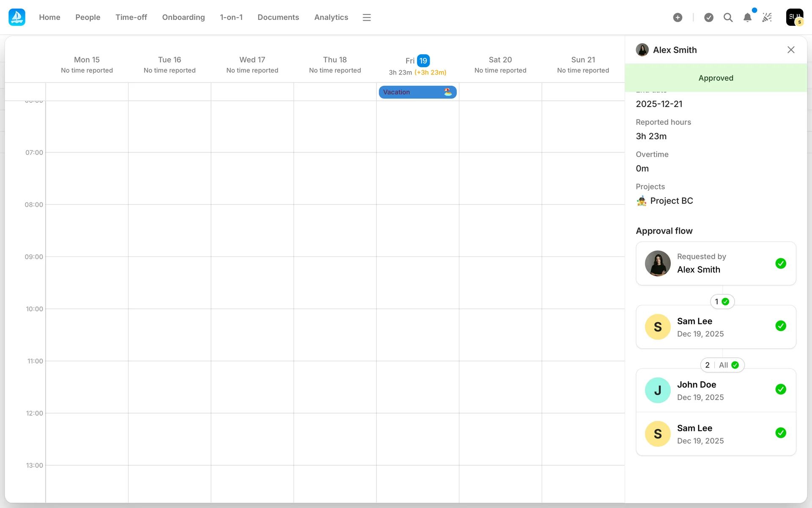Select Friday the 19th date badge

pos(423,61)
